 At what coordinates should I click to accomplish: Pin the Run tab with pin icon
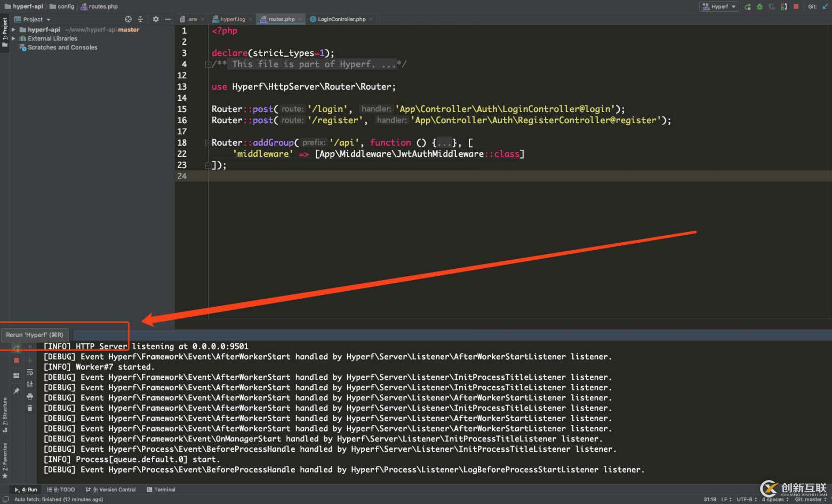coord(17,391)
